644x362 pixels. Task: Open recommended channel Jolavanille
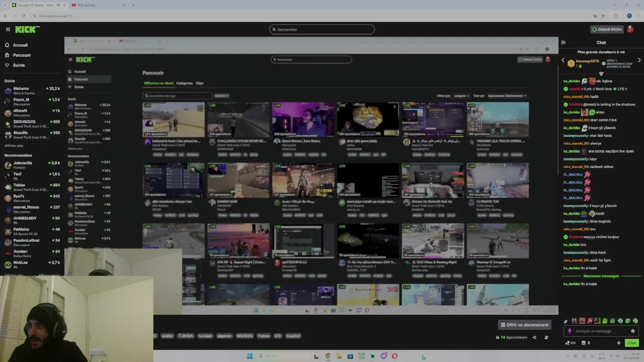(32, 165)
